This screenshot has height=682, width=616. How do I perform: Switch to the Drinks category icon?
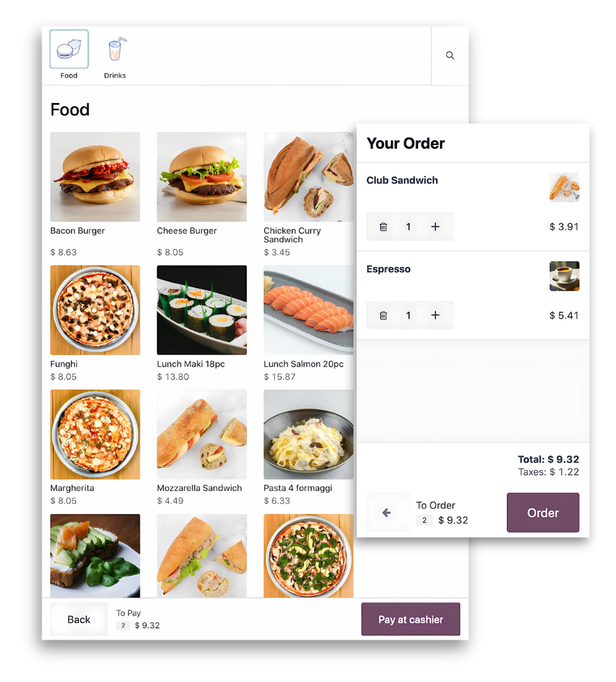tap(115, 49)
